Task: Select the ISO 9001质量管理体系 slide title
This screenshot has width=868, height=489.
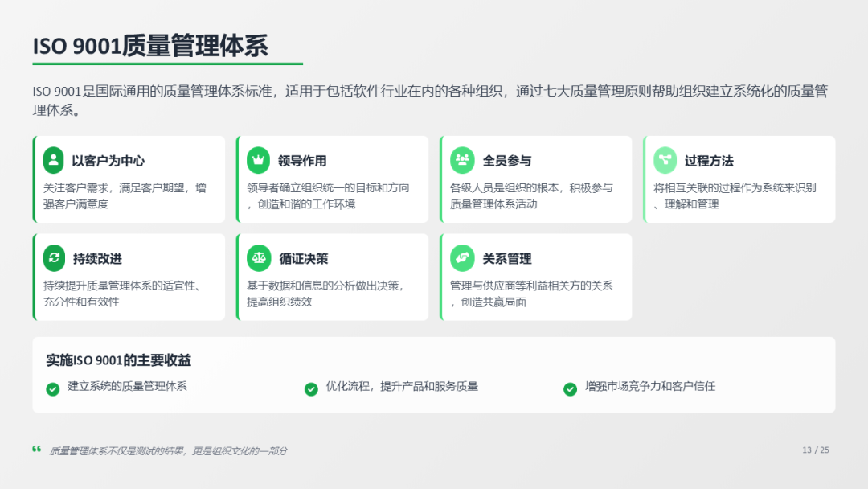Action: pos(150,46)
